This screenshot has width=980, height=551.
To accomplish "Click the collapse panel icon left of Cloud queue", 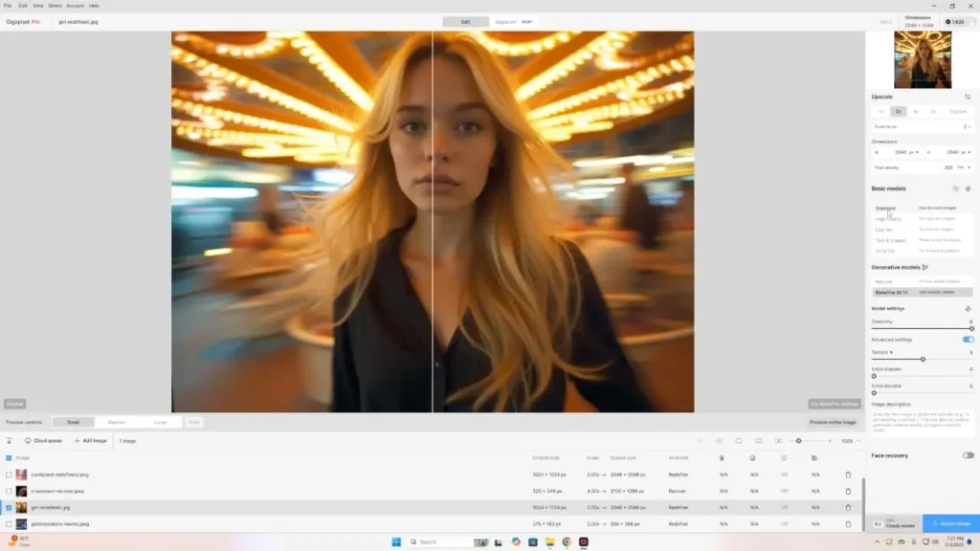I will tap(10, 441).
